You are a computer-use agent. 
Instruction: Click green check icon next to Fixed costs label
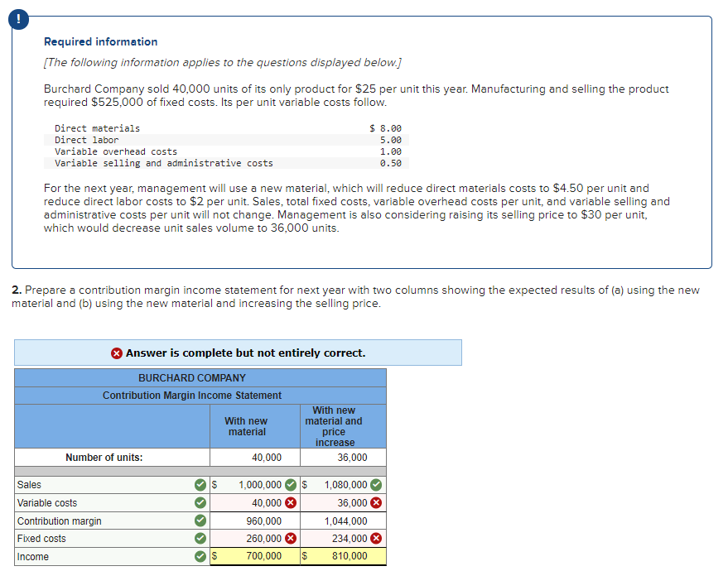pyautogui.click(x=200, y=539)
